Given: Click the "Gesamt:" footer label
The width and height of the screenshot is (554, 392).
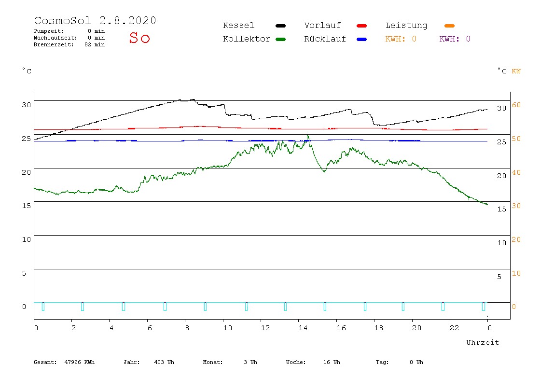Looking at the screenshot, I should coord(45,362).
